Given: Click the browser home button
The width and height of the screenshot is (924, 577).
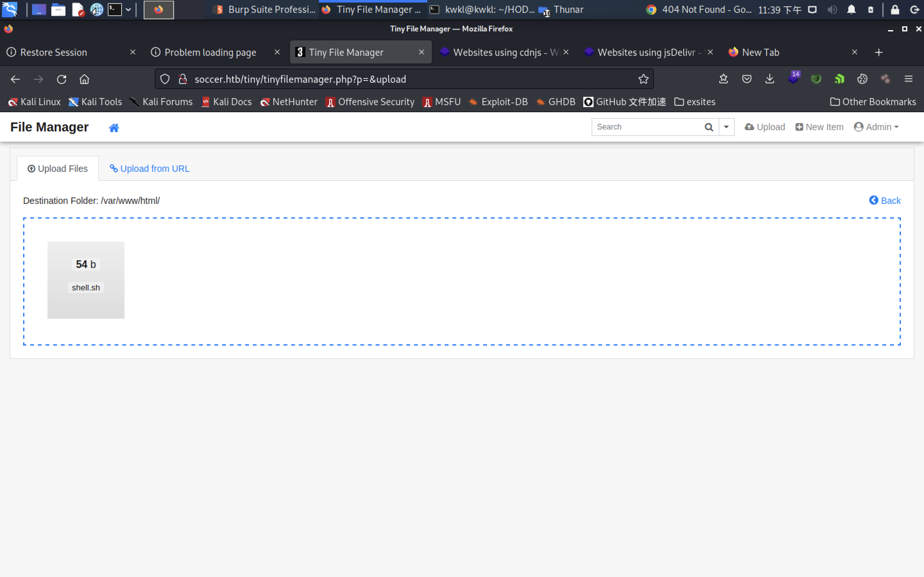Looking at the screenshot, I should tap(84, 79).
